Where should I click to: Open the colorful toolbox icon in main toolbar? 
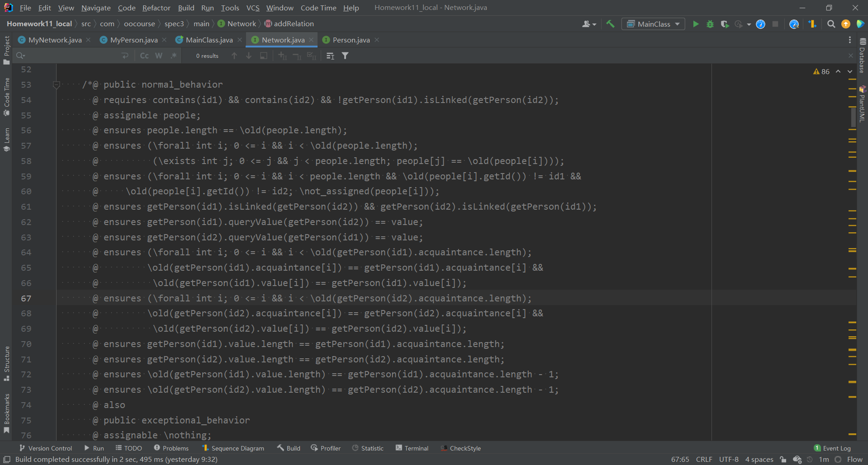coord(860,24)
